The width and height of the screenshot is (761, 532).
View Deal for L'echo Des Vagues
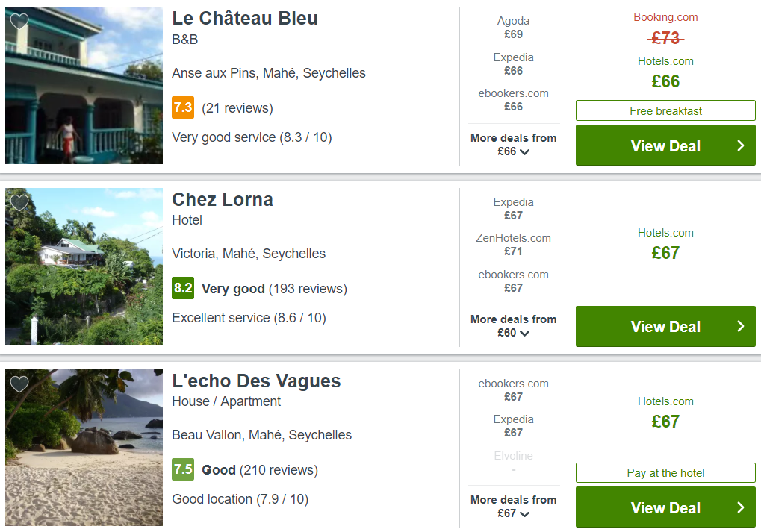[x=665, y=507]
